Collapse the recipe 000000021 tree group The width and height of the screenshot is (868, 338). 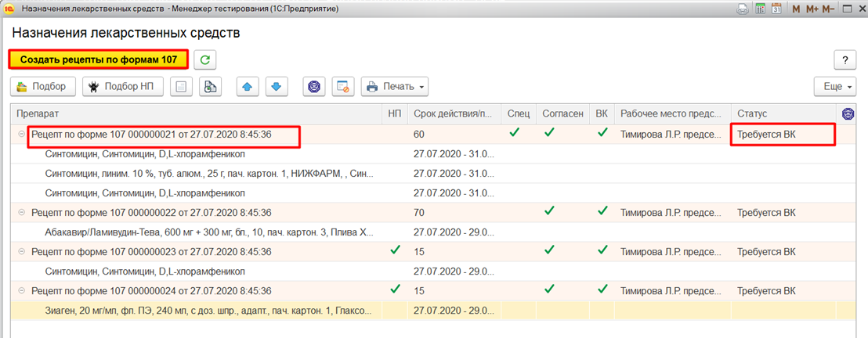(21, 135)
